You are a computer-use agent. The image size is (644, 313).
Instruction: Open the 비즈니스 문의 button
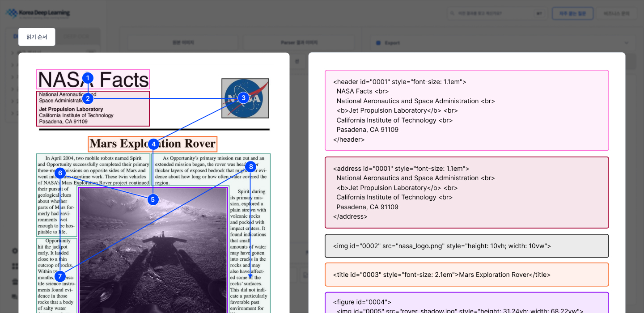coord(617,13)
